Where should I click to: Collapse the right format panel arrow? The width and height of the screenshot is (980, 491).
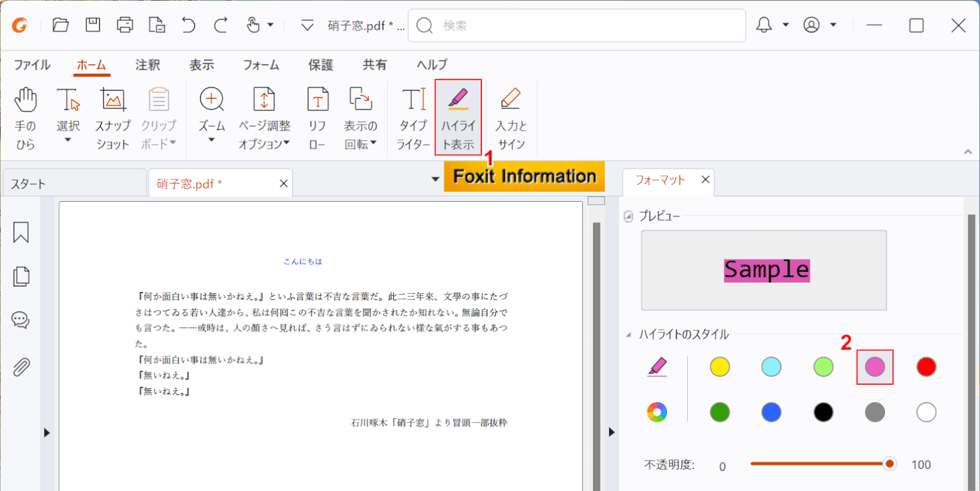pos(611,432)
